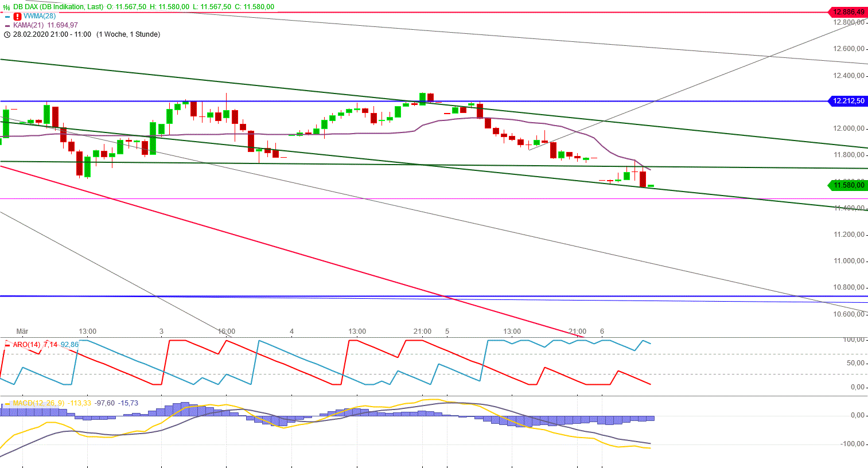
Task: Open the ARO(14) indicator label
Action: (x=27, y=345)
